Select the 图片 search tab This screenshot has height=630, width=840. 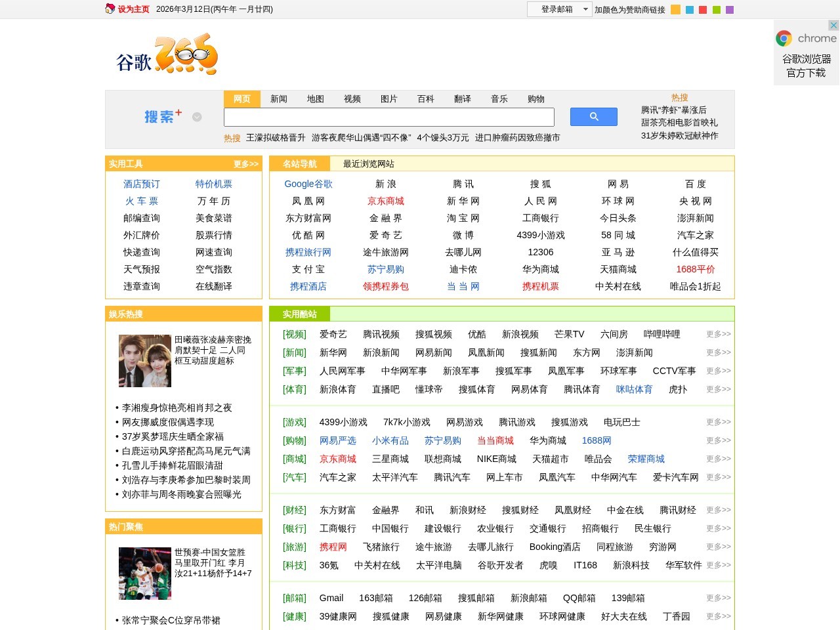[389, 98]
